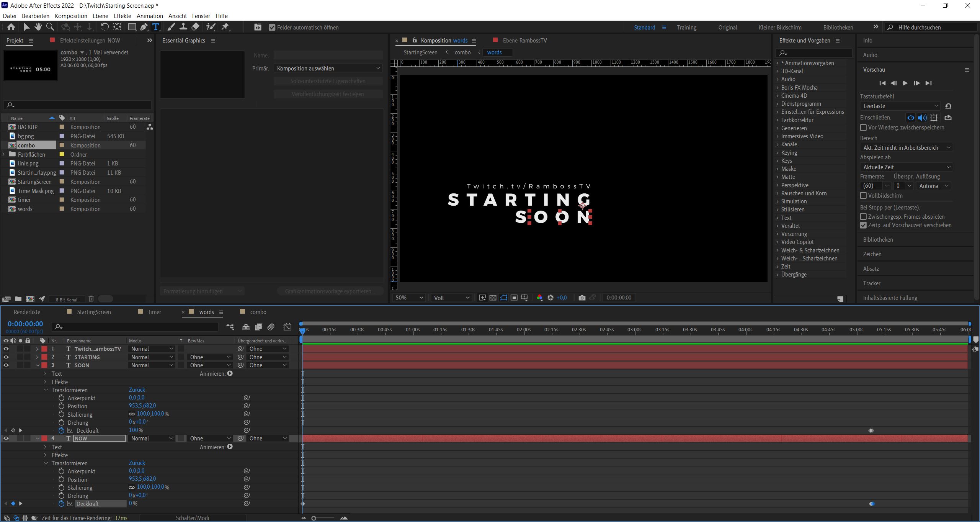Select the Eraser tool
The height and width of the screenshot is (522, 980).
tap(196, 27)
